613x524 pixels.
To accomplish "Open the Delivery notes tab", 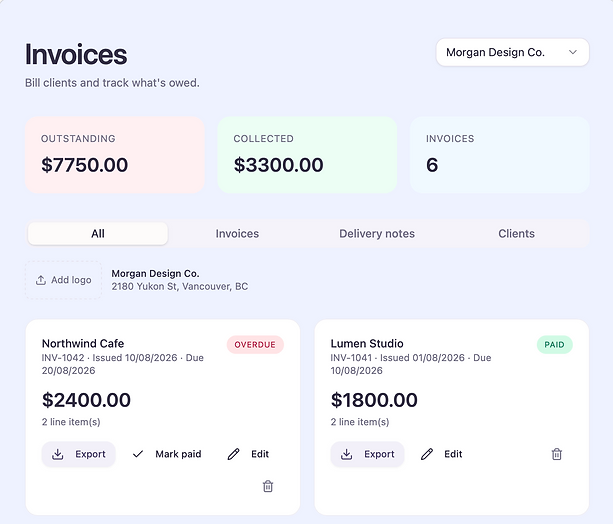I will click(377, 233).
